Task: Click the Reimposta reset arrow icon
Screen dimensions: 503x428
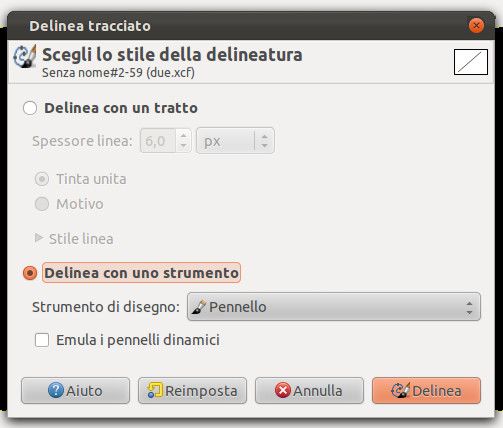Action: click(155, 390)
